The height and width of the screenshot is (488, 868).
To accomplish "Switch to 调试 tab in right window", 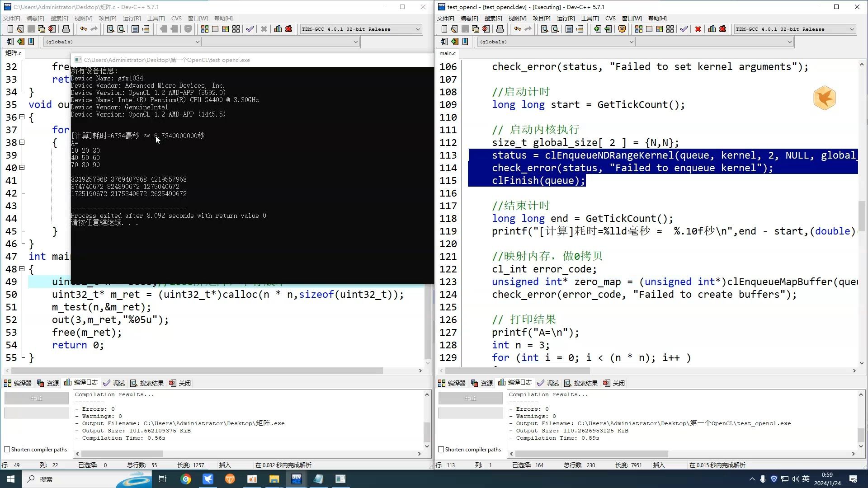I will coord(547,383).
